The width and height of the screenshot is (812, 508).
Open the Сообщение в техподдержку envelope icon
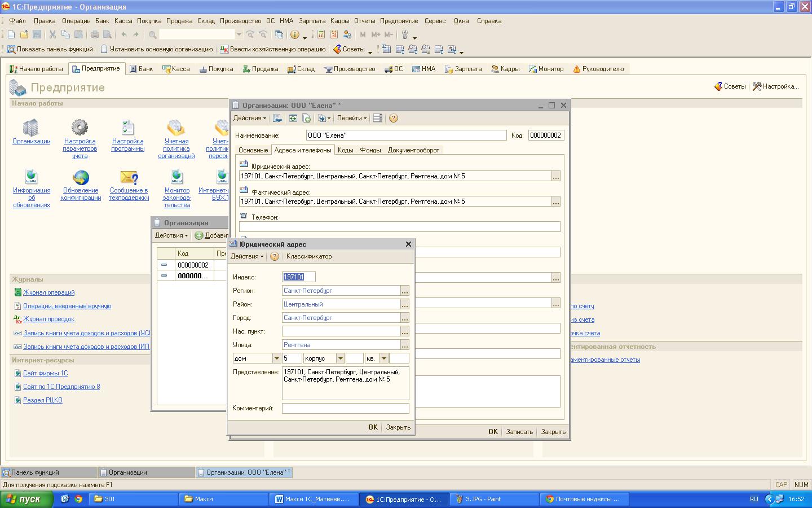click(x=129, y=177)
